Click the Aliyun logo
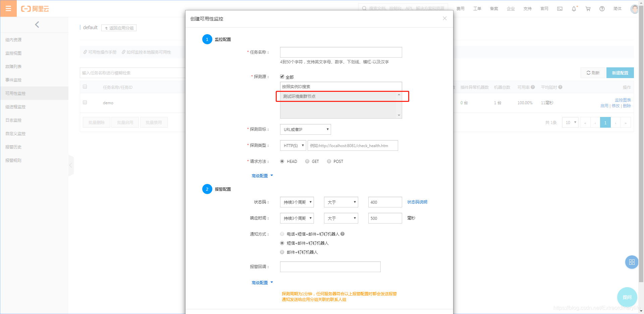This screenshot has width=644, height=314. coord(35,9)
